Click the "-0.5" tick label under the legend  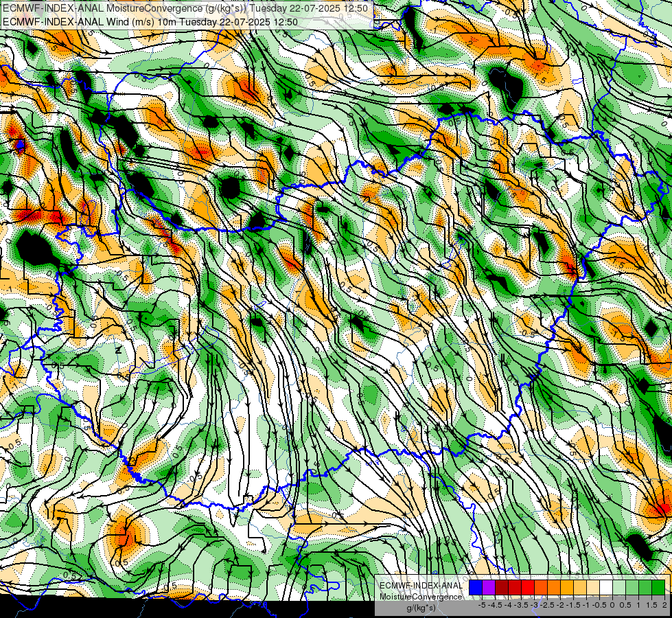coord(599,605)
